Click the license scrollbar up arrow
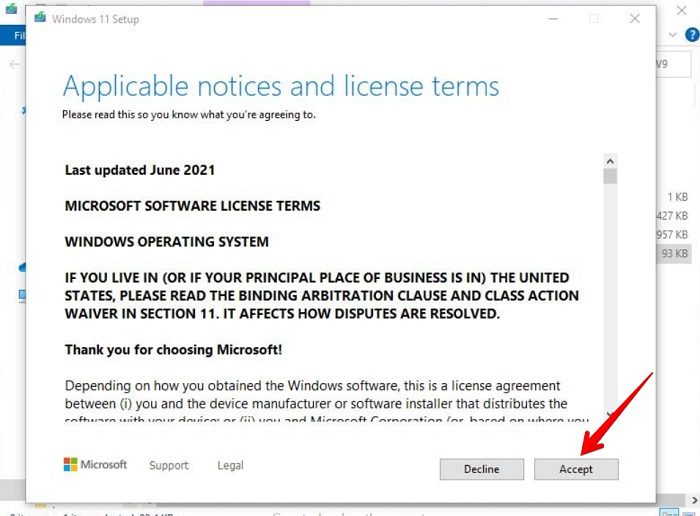This screenshot has width=700, height=516. 610,161
